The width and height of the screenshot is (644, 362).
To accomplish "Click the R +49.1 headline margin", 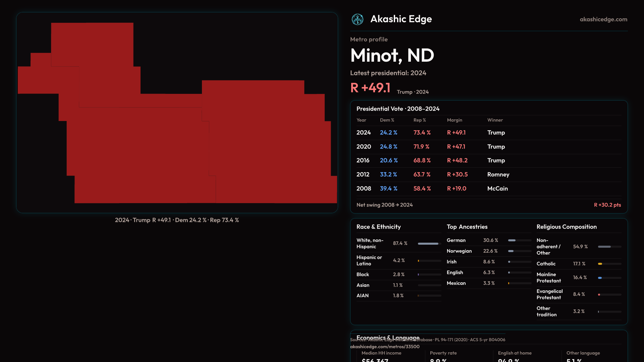I will [x=370, y=88].
